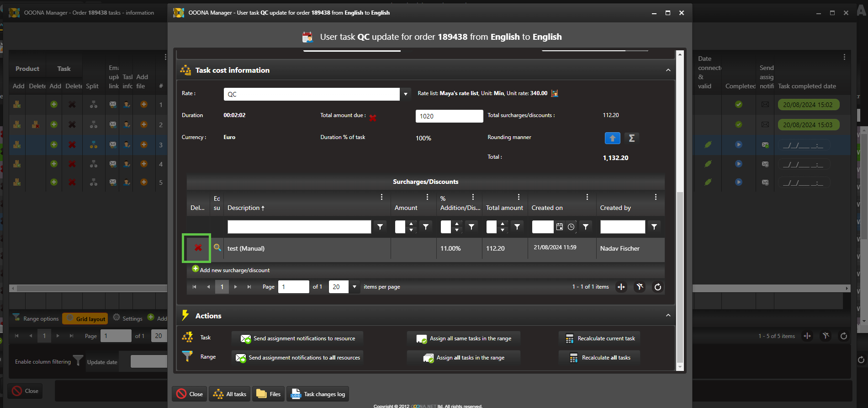The width and height of the screenshot is (868, 408).
Task: Open the rate list icon after unit rate
Action: 555,93
